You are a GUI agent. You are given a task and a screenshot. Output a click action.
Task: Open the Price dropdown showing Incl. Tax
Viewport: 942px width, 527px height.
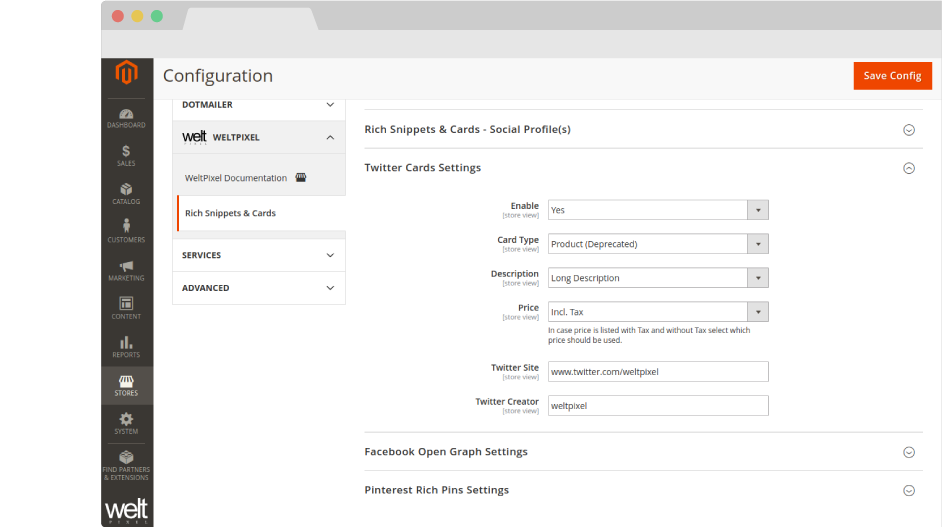click(658, 312)
